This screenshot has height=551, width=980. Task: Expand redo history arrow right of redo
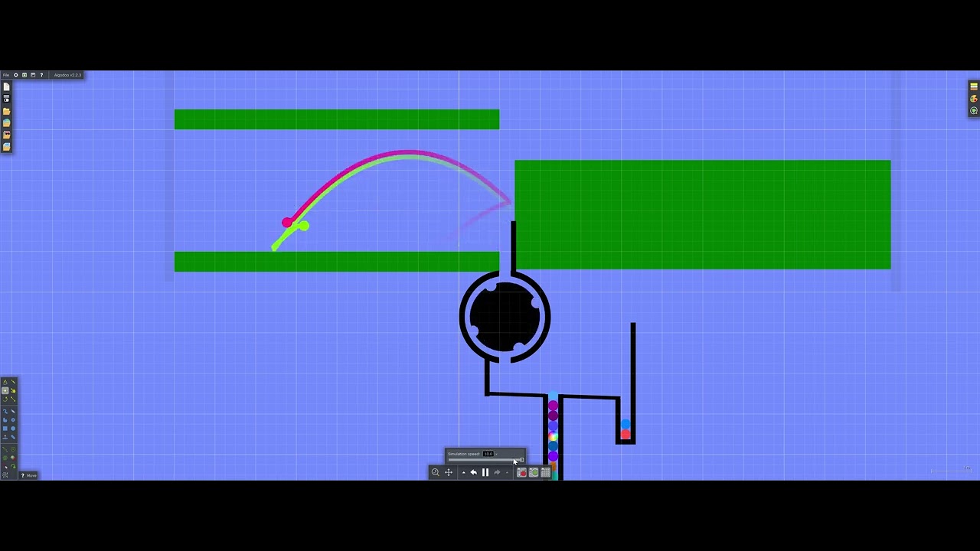coord(507,472)
